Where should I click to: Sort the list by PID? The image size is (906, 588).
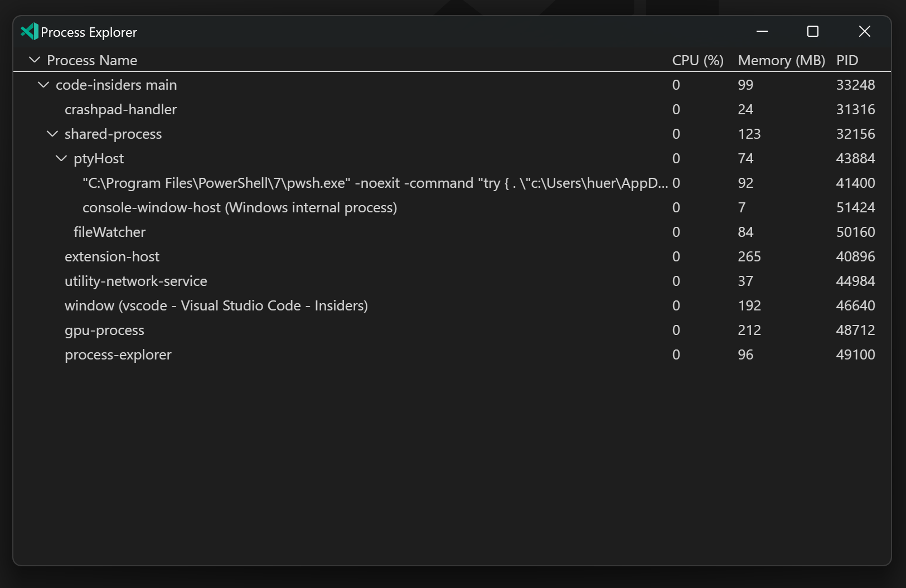click(847, 60)
